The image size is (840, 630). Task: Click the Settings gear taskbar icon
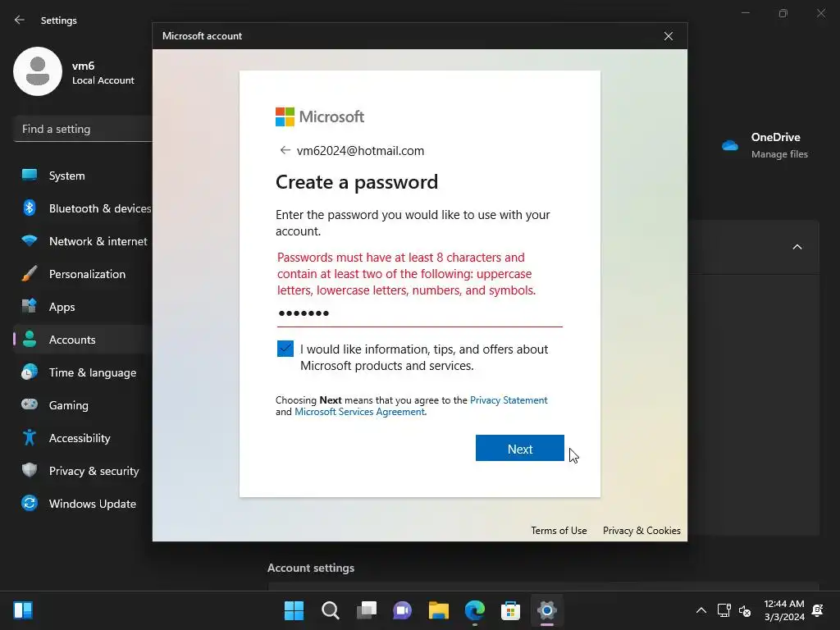pyautogui.click(x=547, y=610)
